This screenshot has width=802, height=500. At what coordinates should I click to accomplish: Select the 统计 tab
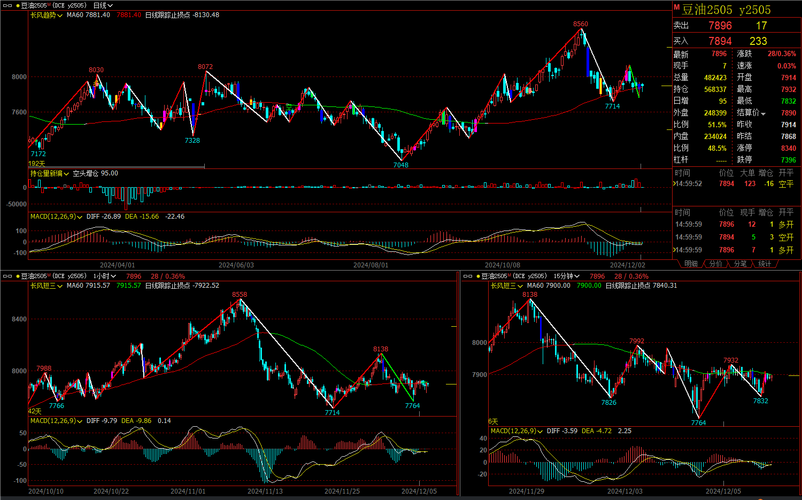click(x=765, y=264)
